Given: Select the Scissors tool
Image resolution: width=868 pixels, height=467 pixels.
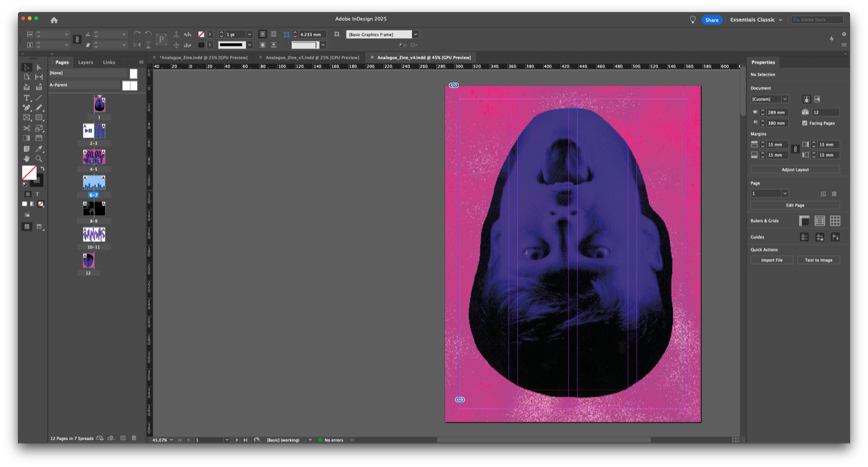Looking at the screenshot, I should [27, 128].
